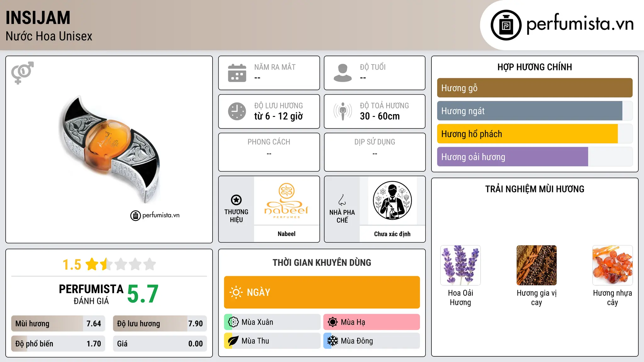The image size is (644, 362).
Task: Select the Hương nhựa cây note image
Action: (x=613, y=265)
